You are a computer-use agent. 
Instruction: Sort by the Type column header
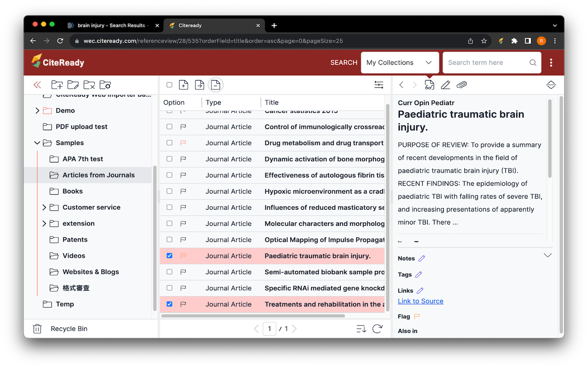[213, 103]
